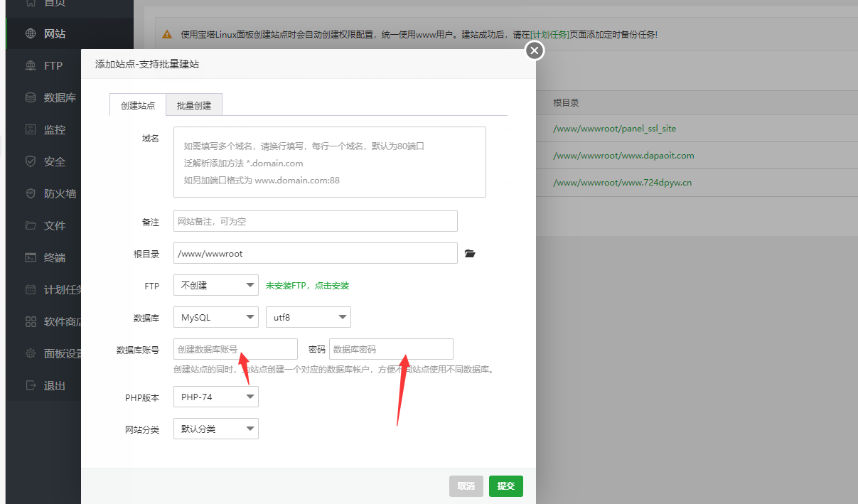
Task: Switch to 创建站点 tab
Action: tap(138, 104)
